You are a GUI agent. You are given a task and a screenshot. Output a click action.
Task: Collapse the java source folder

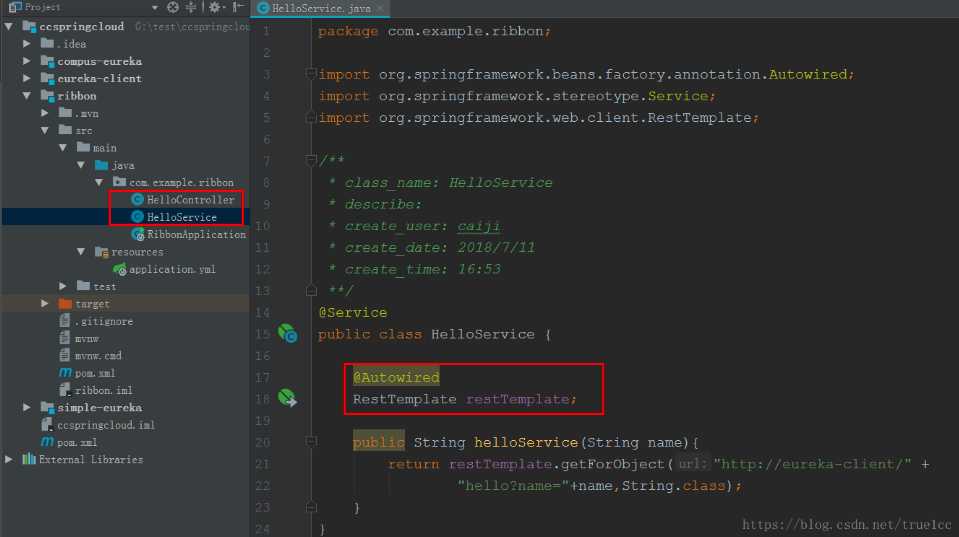click(81, 165)
